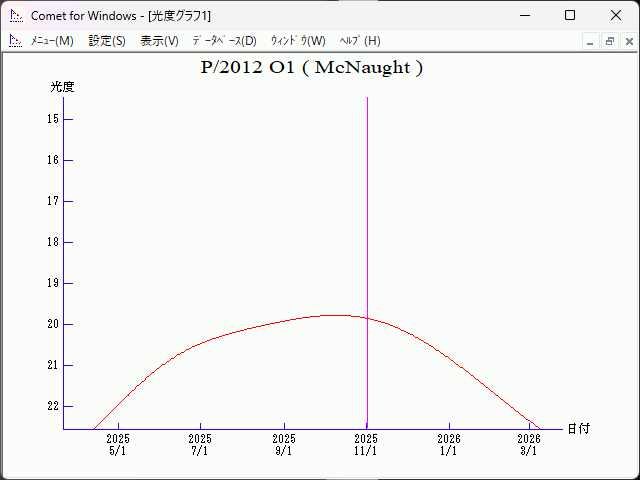Click the 日付 date axis label
Image resolution: width=640 pixels, height=480 pixels.
(x=578, y=429)
